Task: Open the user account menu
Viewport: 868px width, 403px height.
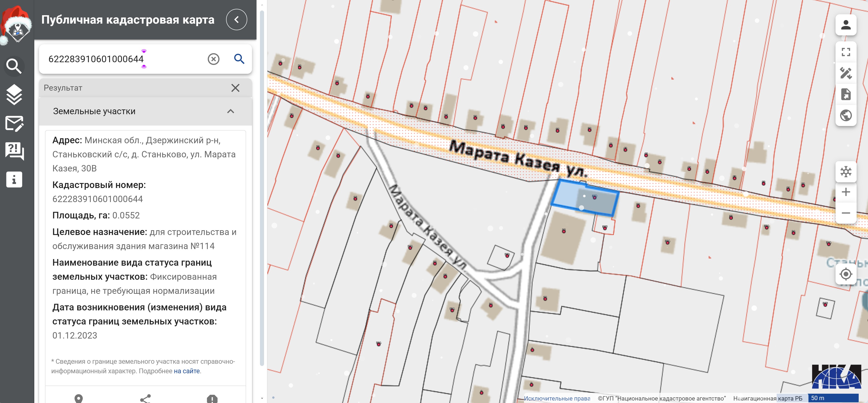Action: point(846,25)
